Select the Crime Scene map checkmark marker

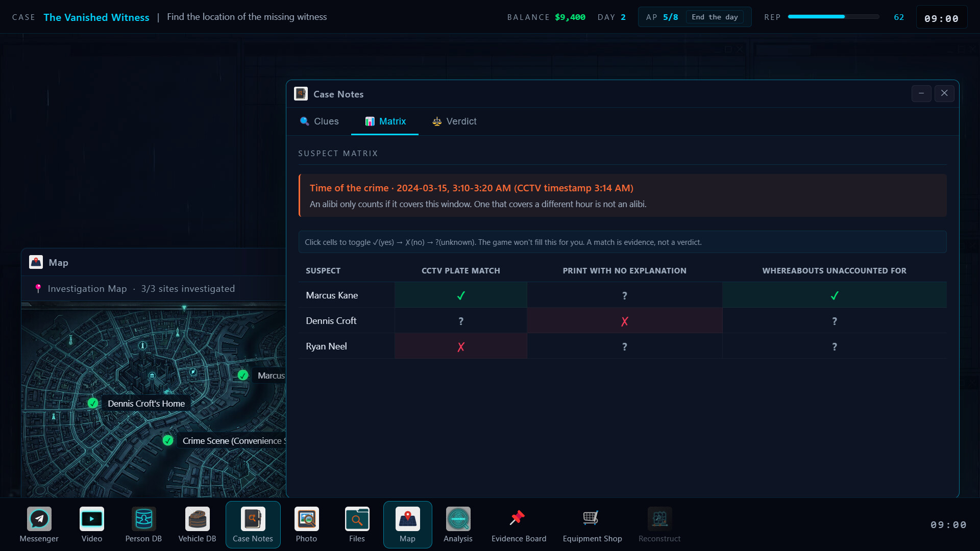click(167, 440)
